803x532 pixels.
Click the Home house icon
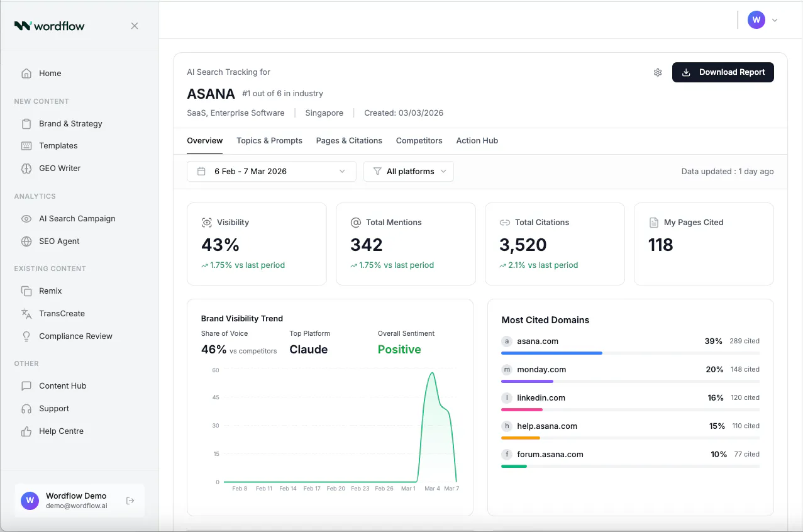pyautogui.click(x=26, y=73)
